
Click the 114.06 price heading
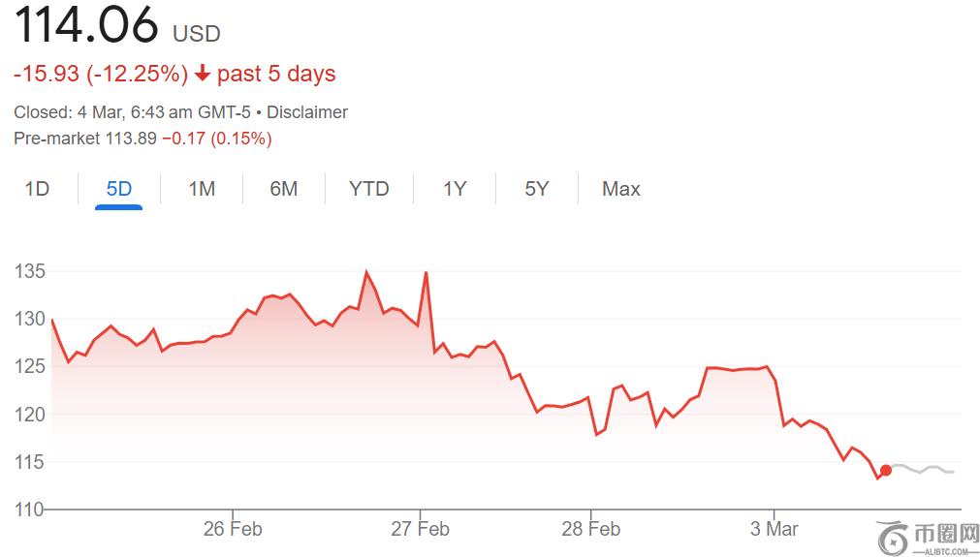tap(86, 26)
